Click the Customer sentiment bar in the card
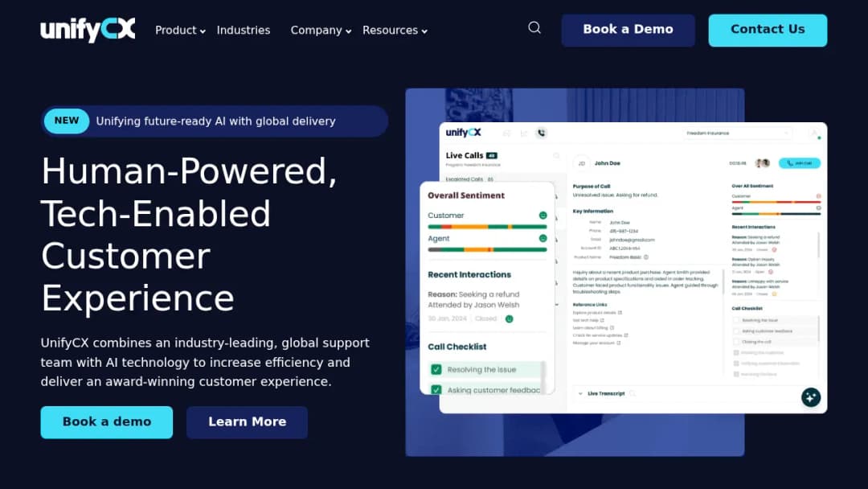 (487, 227)
